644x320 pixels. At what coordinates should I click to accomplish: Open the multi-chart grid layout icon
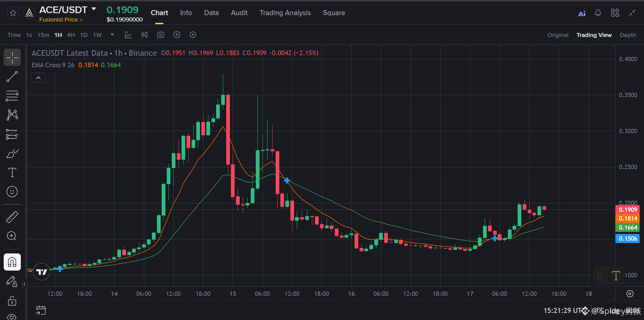tap(615, 13)
